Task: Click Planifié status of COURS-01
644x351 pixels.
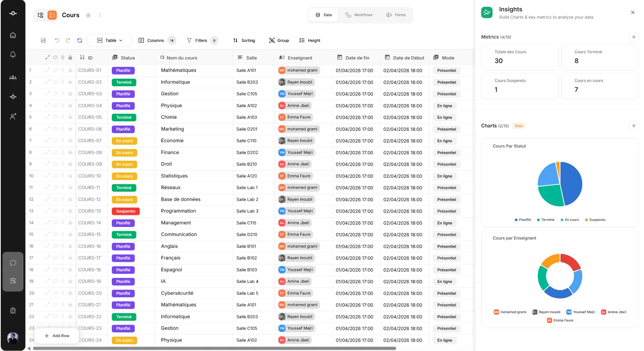Action: coord(123,70)
